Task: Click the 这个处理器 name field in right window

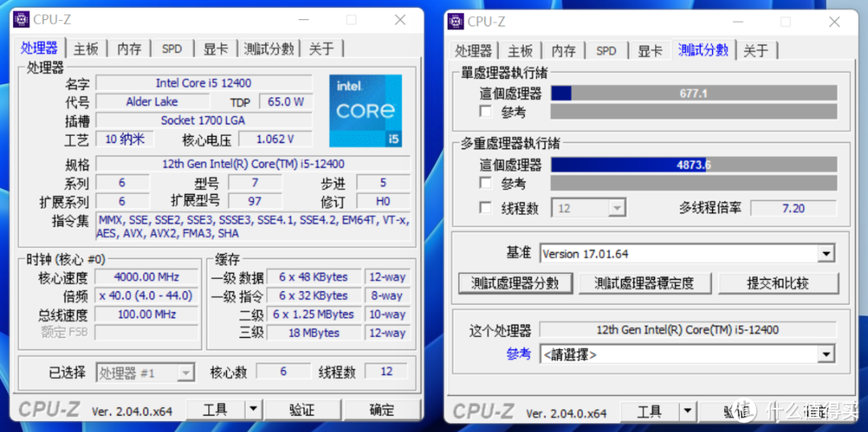Action: click(687, 330)
